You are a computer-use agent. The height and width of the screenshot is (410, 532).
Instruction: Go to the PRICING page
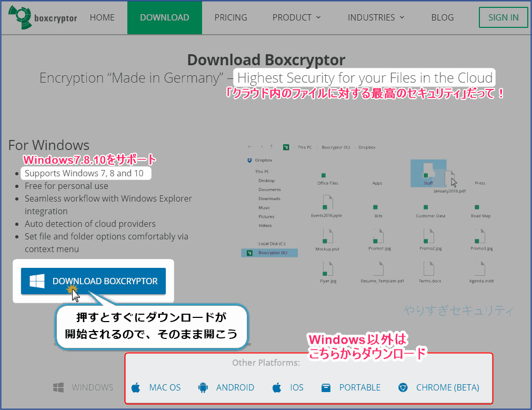coord(230,17)
